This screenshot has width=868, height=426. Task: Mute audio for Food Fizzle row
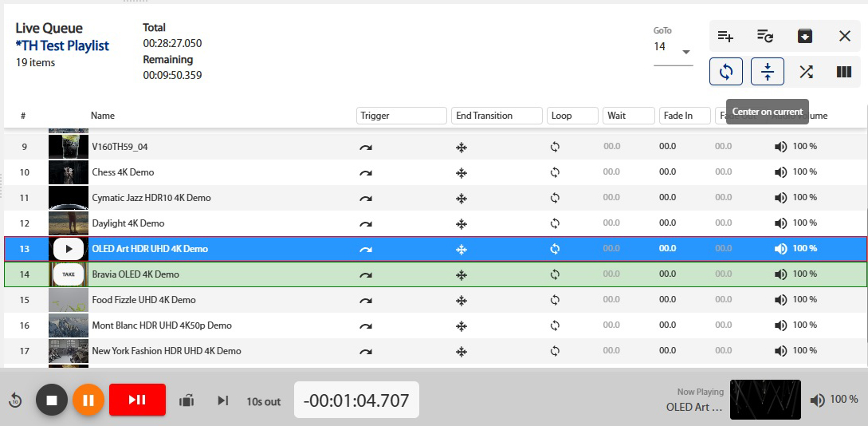(780, 300)
